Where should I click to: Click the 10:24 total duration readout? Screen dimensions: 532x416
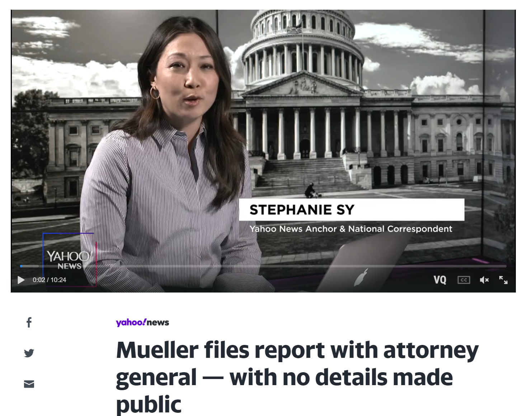[x=58, y=280]
